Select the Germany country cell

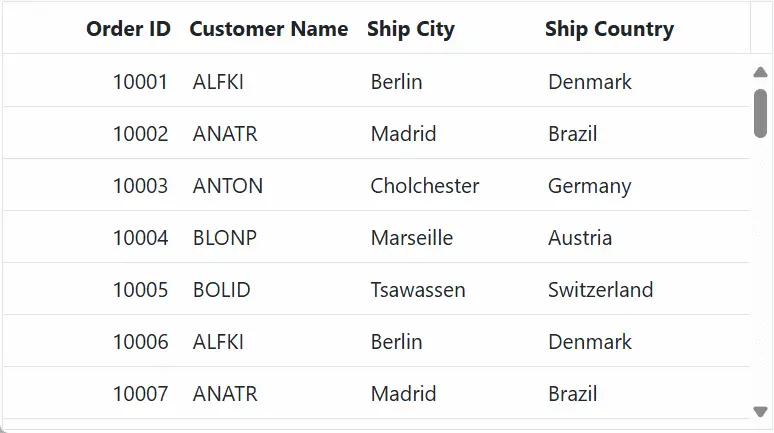pyautogui.click(x=590, y=186)
